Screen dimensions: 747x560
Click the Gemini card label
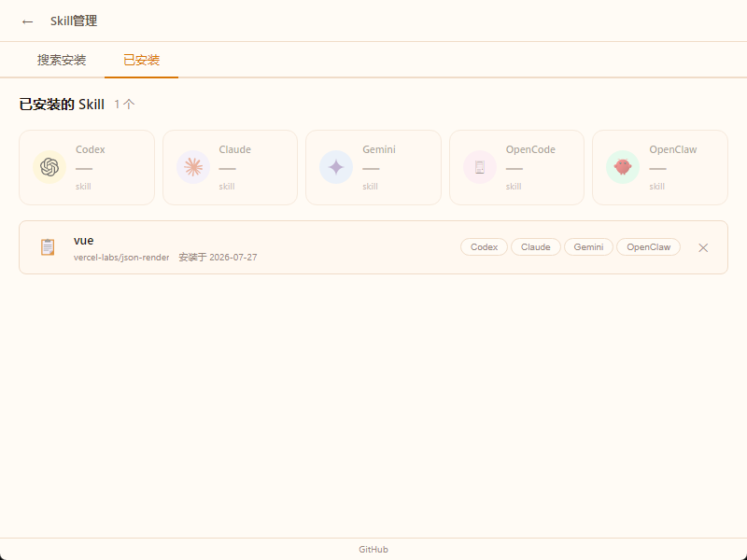tap(379, 149)
